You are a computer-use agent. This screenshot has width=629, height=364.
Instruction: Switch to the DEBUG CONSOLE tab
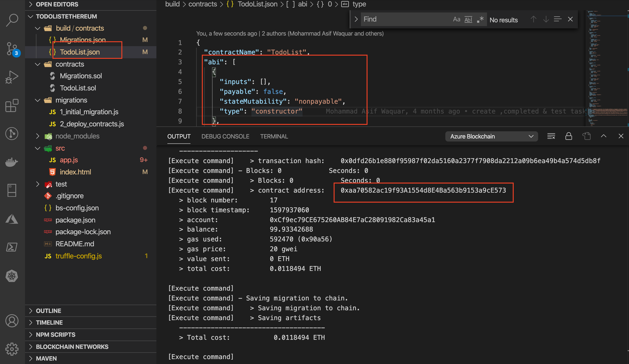click(225, 136)
